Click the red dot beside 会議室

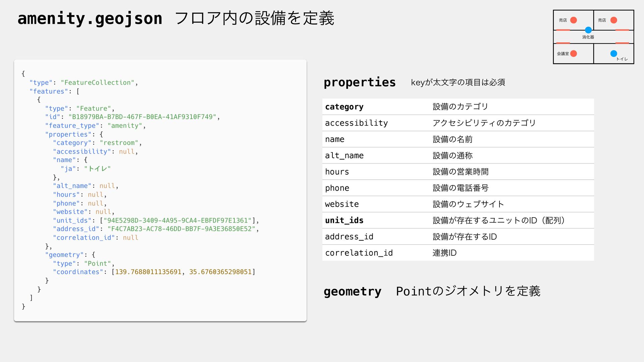point(574,54)
